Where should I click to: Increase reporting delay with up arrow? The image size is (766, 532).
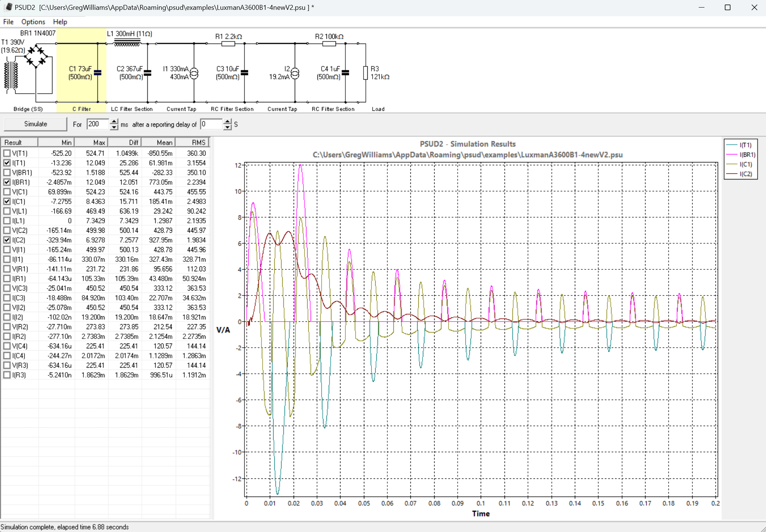(227, 121)
